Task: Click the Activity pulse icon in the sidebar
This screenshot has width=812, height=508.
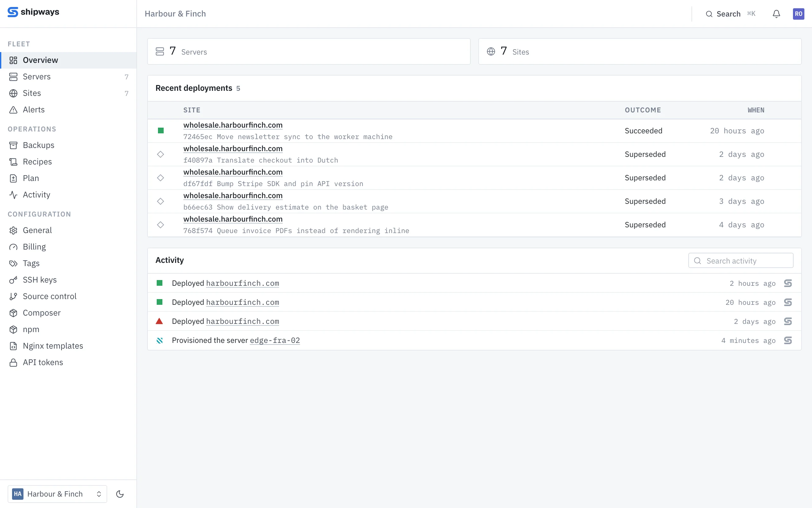Action: (13, 195)
